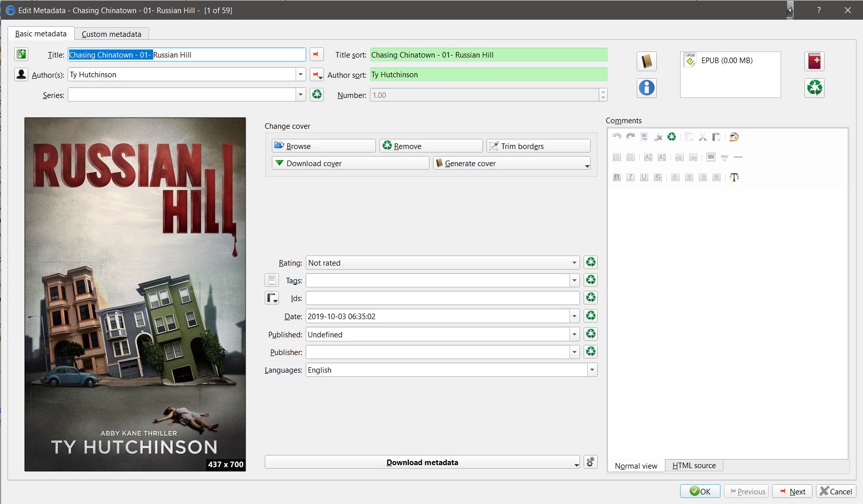Screen dimensions: 863x504
Task: Expand the Languages dropdown arrow
Action: tap(592, 370)
